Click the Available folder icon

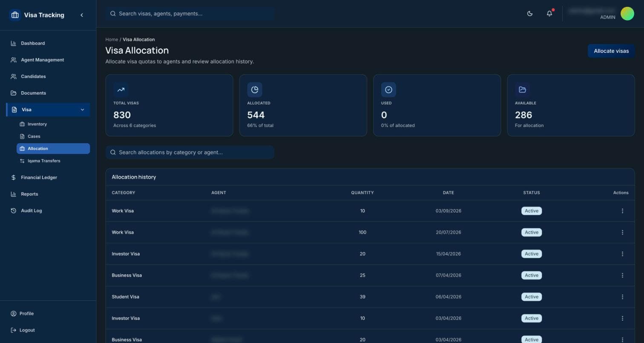point(523,90)
